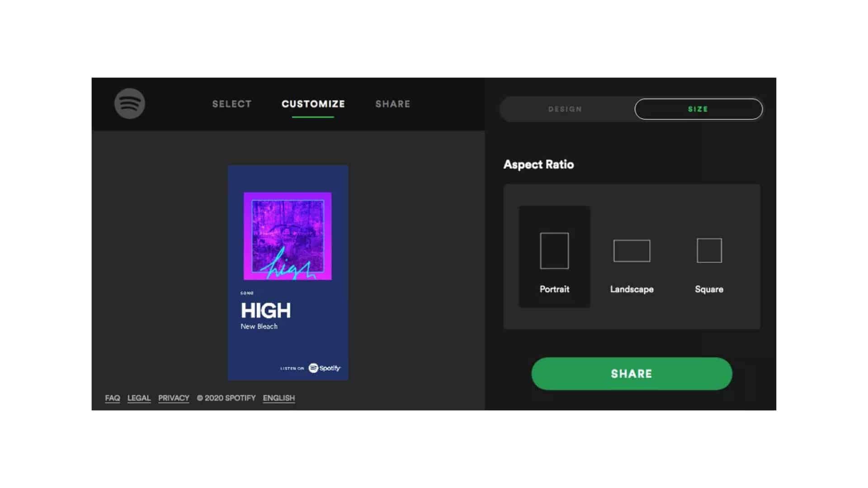Image resolution: width=868 pixels, height=488 pixels.
Task: Select the Landscape rectangle icon
Action: (632, 251)
